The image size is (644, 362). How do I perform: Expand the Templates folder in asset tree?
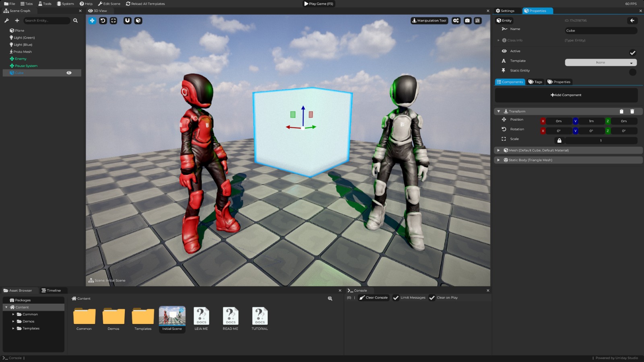pyautogui.click(x=13, y=329)
